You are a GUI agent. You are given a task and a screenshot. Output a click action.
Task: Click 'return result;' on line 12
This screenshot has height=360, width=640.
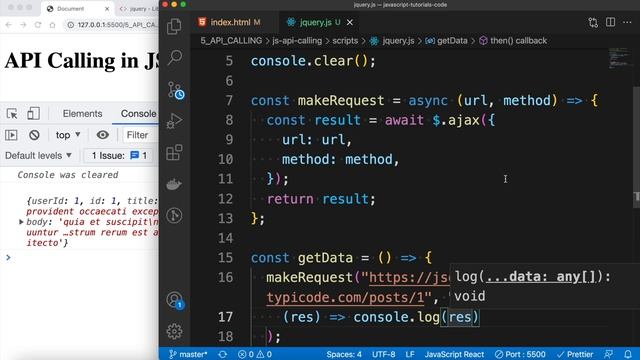pos(321,199)
